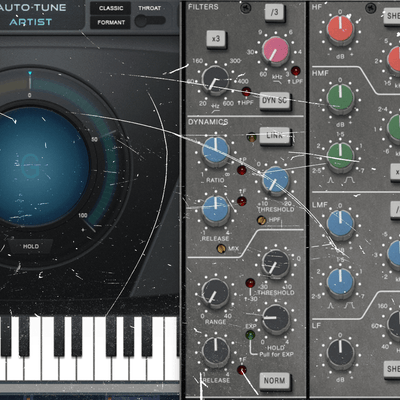The height and width of the screenshot is (400, 400).
Task: Click the gate fast attack F LED
Action: [x=242, y=370]
